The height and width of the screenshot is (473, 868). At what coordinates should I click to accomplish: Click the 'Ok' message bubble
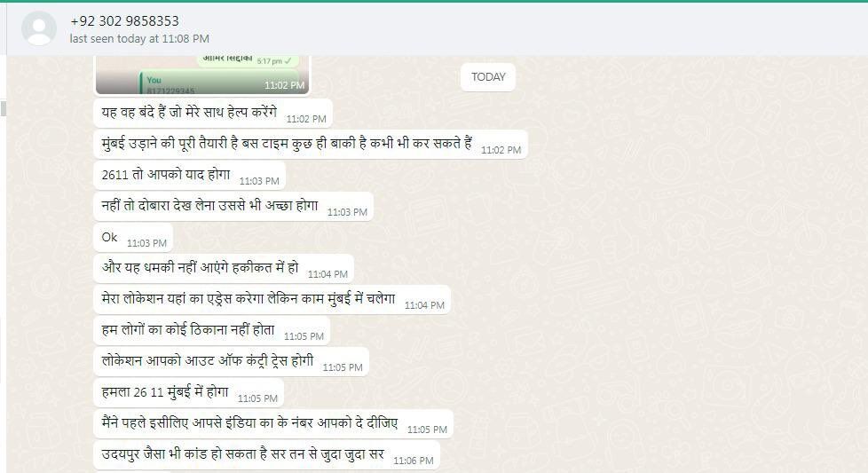[133, 237]
